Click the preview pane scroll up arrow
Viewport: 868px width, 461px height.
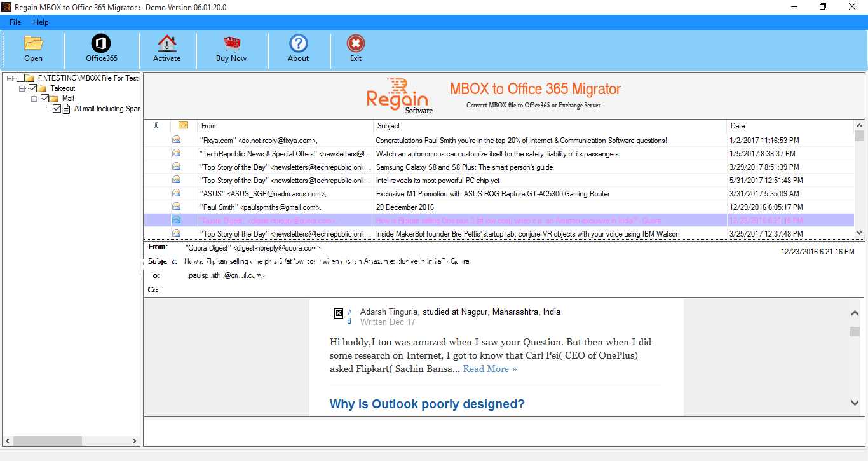pyautogui.click(x=855, y=313)
